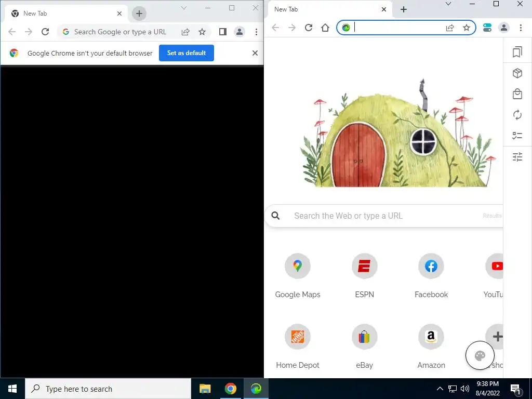Screen dimensions: 532x399
Task: Open shopping bag sidebar icon
Action: point(517,94)
